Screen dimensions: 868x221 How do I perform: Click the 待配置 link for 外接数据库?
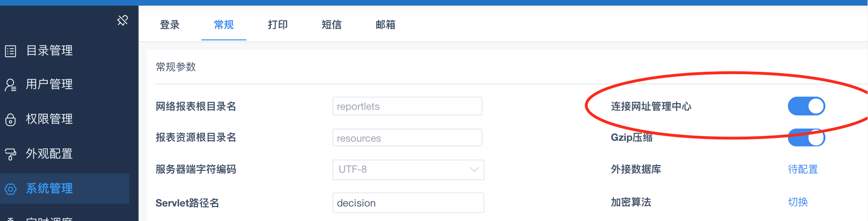tap(803, 169)
